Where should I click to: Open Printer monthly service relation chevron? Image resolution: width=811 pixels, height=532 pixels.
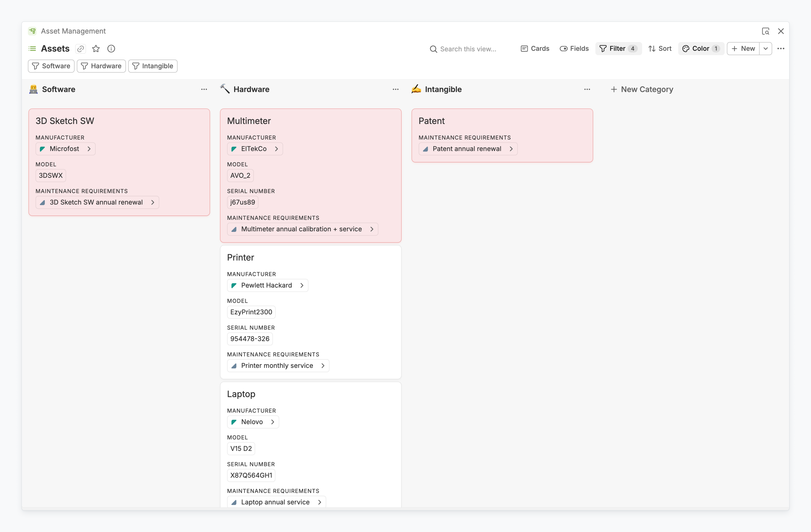coord(323,365)
